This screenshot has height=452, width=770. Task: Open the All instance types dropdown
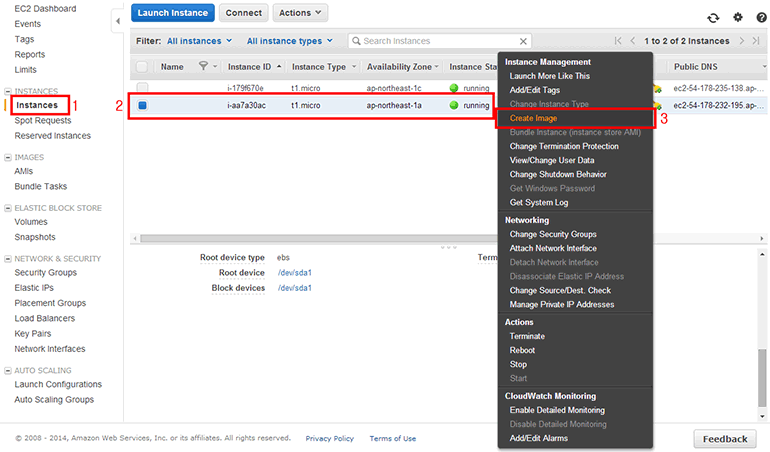point(289,41)
